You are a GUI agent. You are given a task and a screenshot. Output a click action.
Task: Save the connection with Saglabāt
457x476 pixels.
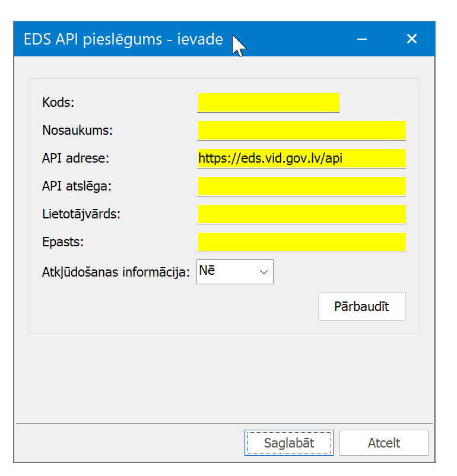tap(289, 442)
